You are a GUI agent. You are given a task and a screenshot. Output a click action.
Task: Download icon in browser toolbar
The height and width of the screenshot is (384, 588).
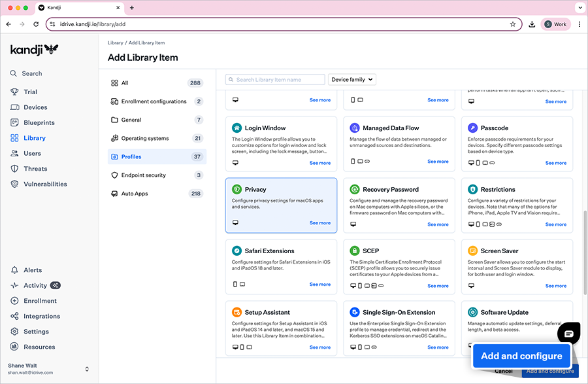tap(532, 24)
